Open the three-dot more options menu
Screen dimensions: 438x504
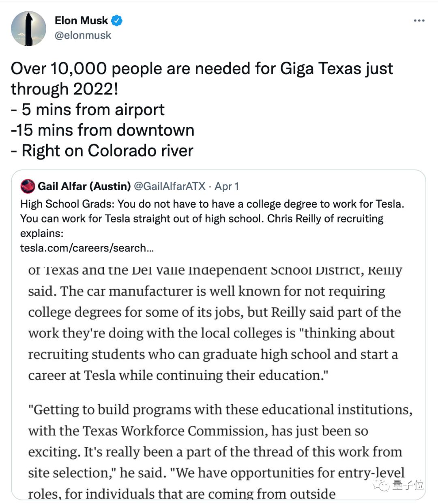click(419, 21)
